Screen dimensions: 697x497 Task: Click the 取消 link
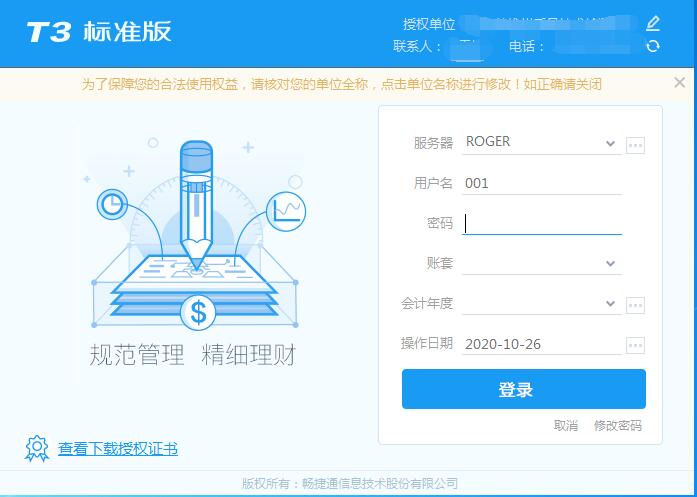point(565,425)
